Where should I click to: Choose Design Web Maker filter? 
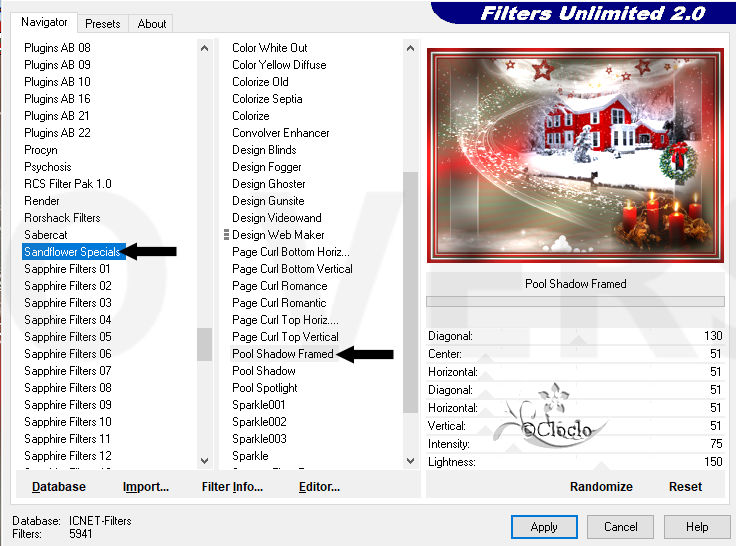pos(278,235)
